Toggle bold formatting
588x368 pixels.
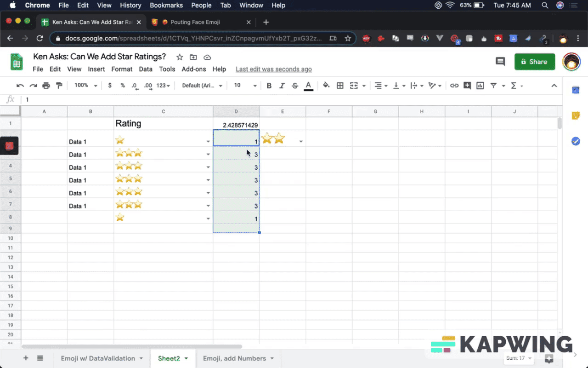pyautogui.click(x=269, y=86)
